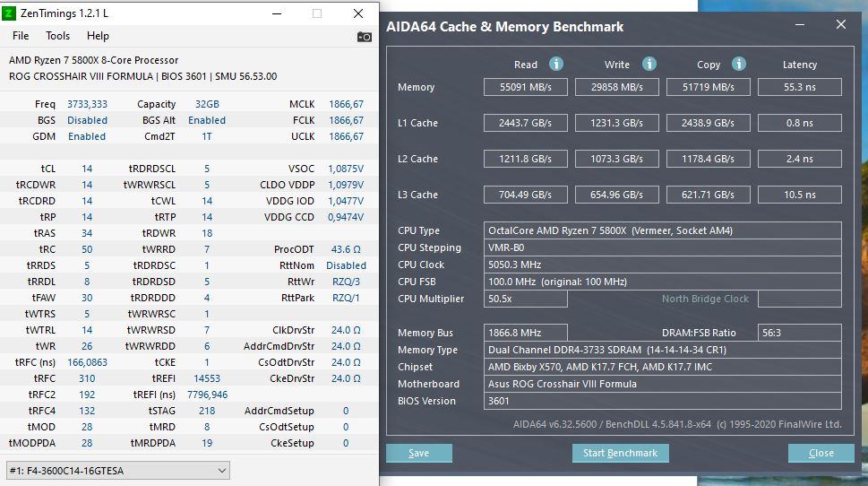Click L2 Cache Read 1211.8 GB/s field
This screenshot has width=868, height=486.
[525, 159]
